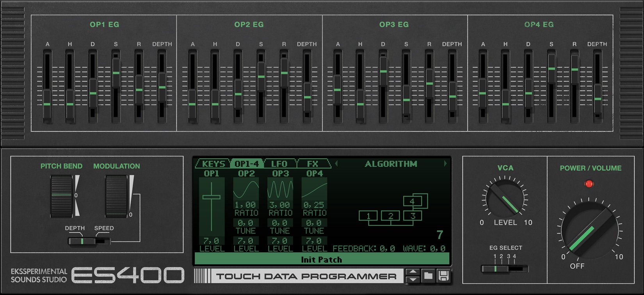Open the KEYS tab

pyautogui.click(x=213, y=164)
